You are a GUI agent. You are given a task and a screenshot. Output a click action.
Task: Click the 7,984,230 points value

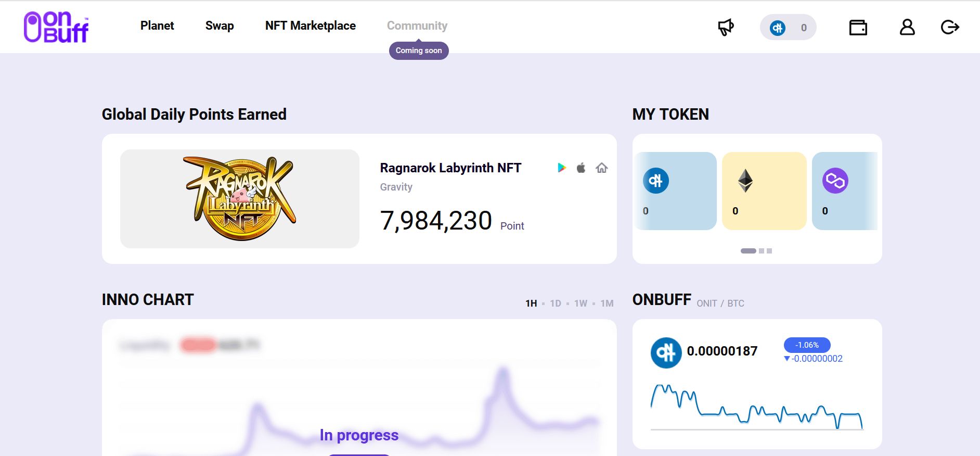436,221
